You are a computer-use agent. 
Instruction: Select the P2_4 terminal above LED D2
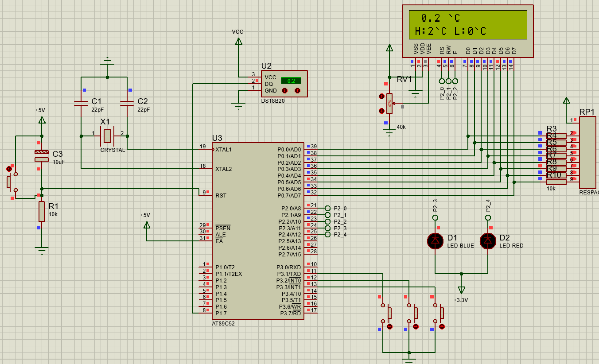point(488,217)
